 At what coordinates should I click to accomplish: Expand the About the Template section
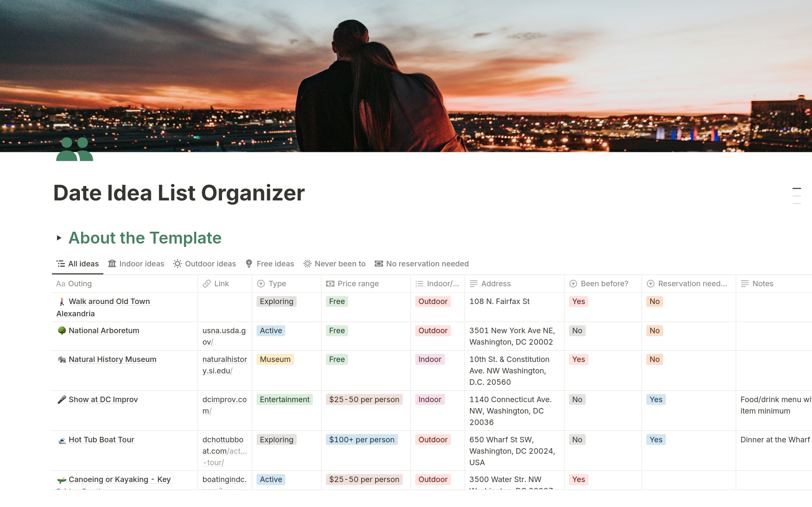tap(59, 238)
